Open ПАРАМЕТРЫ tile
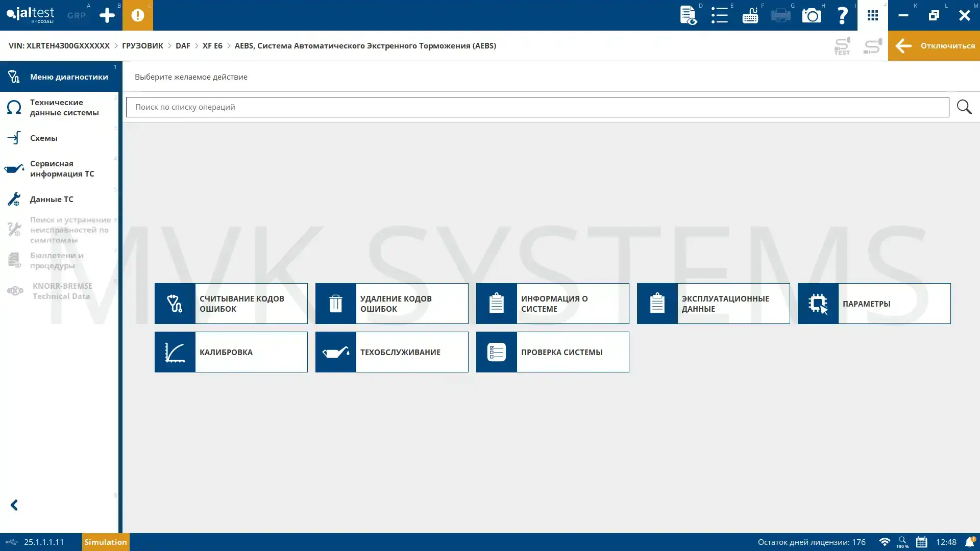 coord(874,304)
